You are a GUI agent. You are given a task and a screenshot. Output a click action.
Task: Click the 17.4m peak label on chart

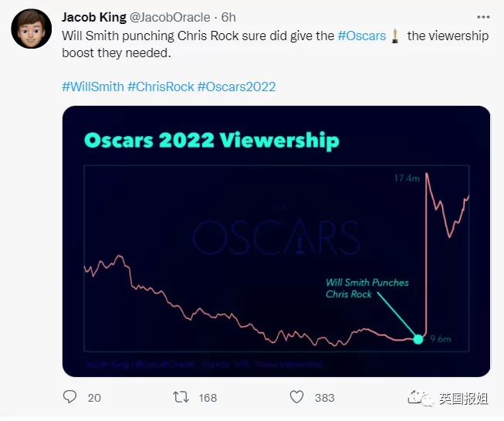[x=407, y=178]
